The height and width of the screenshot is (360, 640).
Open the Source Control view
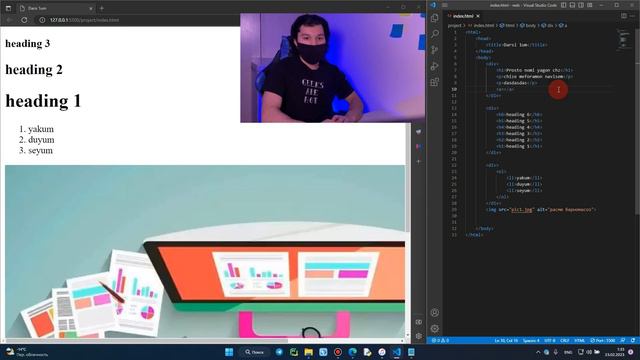pyautogui.click(x=435, y=50)
